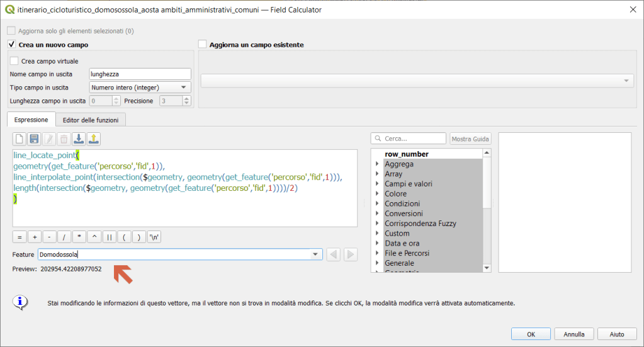This screenshot has height=347, width=644.
Task: Click the export user expressions icon
Action: pos(93,139)
